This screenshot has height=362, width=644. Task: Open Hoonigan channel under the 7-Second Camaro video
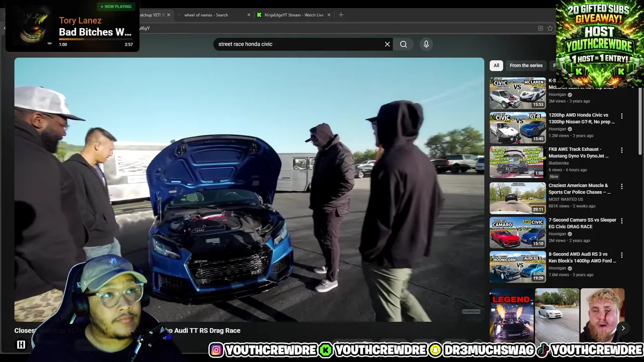[557, 234]
